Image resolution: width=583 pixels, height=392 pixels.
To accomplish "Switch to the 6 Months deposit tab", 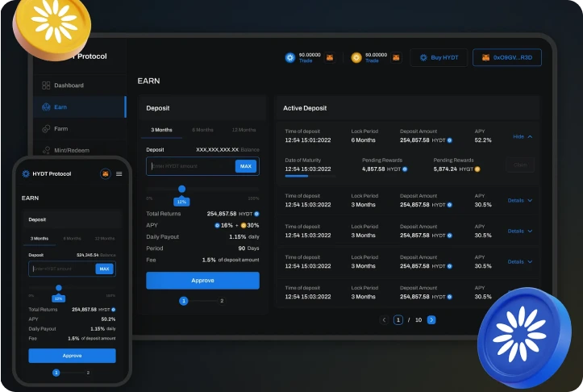I will pos(202,130).
